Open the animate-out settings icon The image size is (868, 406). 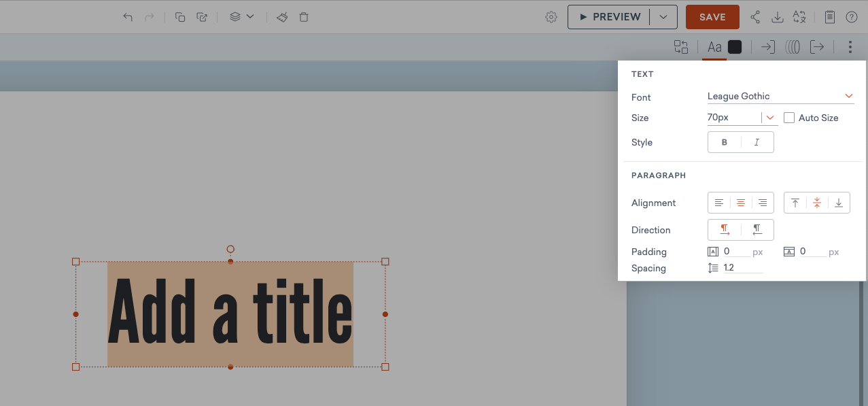click(817, 46)
